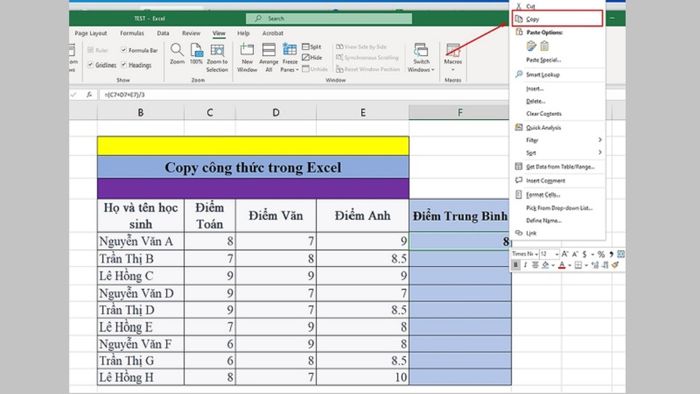Click the Zoom magnifier icon in ribbon

[x=177, y=50]
